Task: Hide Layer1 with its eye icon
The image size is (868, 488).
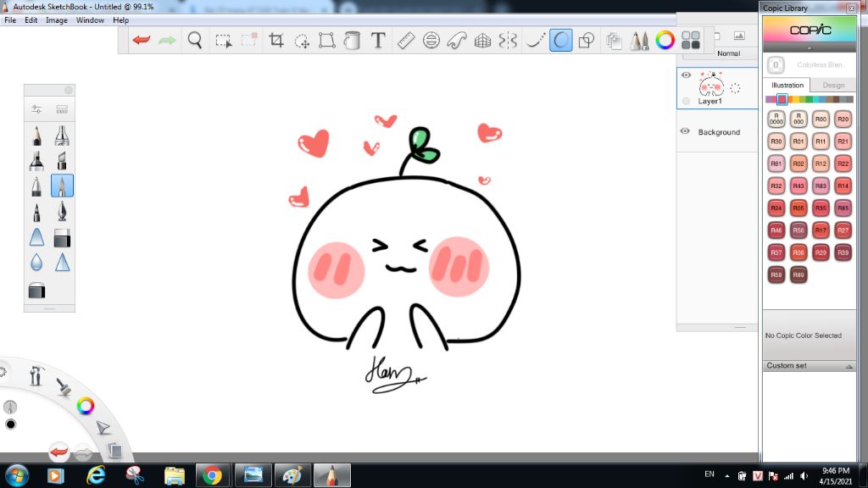Action: (x=686, y=75)
